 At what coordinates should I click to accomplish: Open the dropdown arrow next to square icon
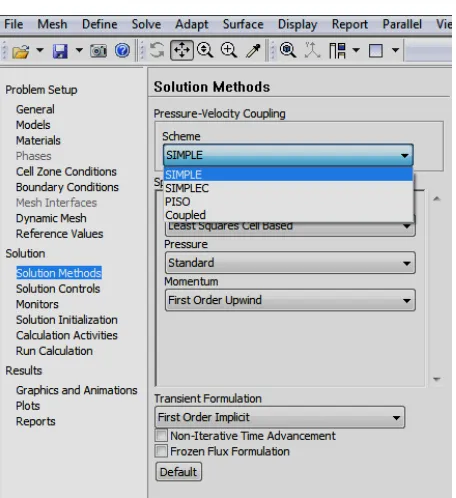395,50
